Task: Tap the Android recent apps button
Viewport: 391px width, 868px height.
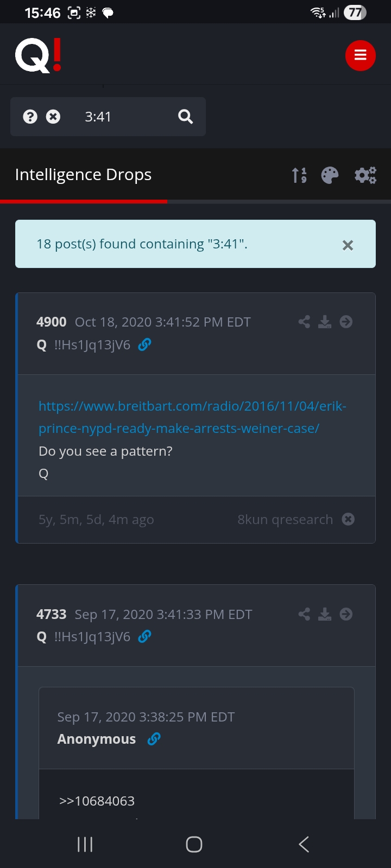Action: click(85, 844)
